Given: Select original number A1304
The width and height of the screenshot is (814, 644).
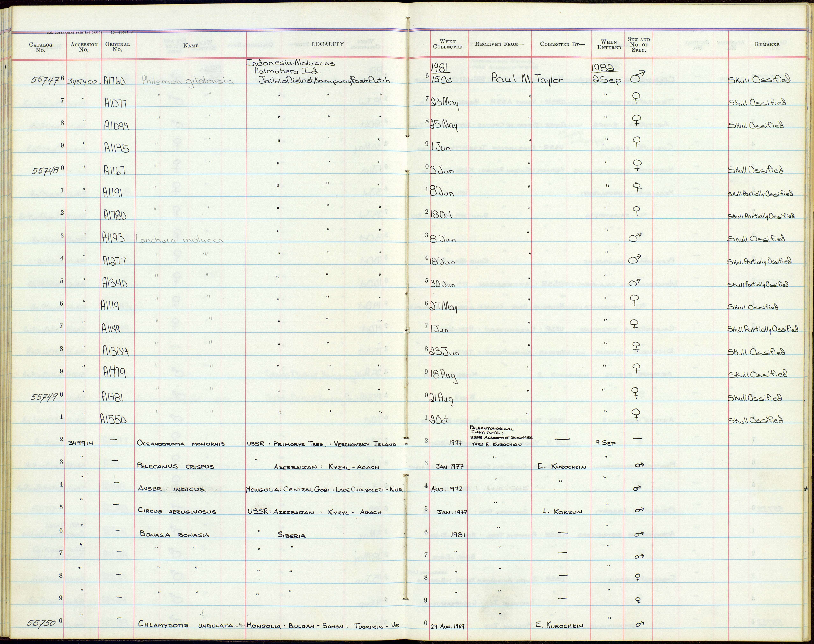Looking at the screenshot, I should [x=116, y=351].
